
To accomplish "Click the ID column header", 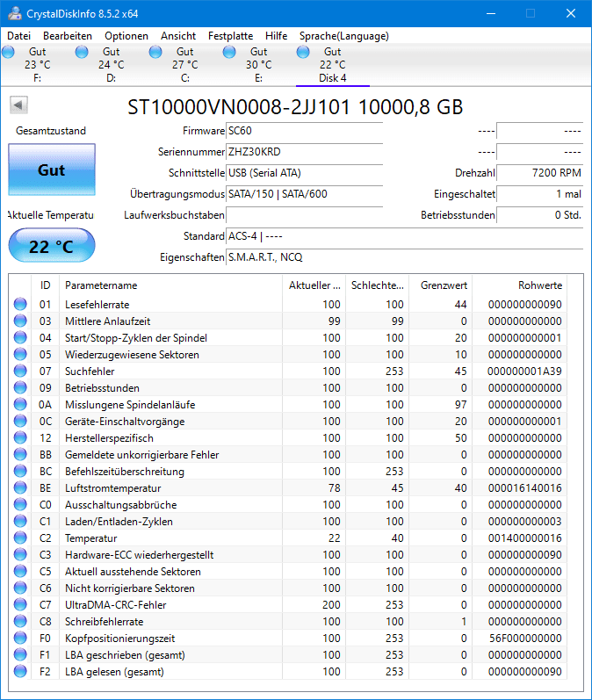I will click(x=45, y=285).
